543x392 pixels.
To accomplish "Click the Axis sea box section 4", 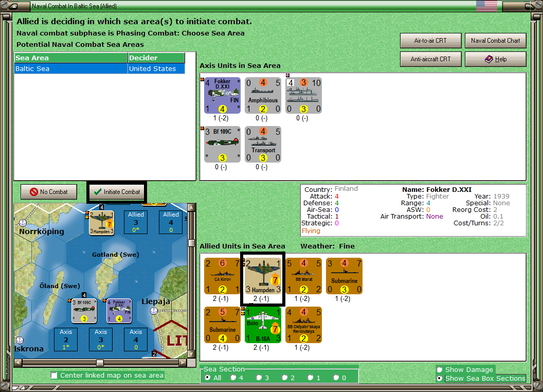I will point(136,340).
